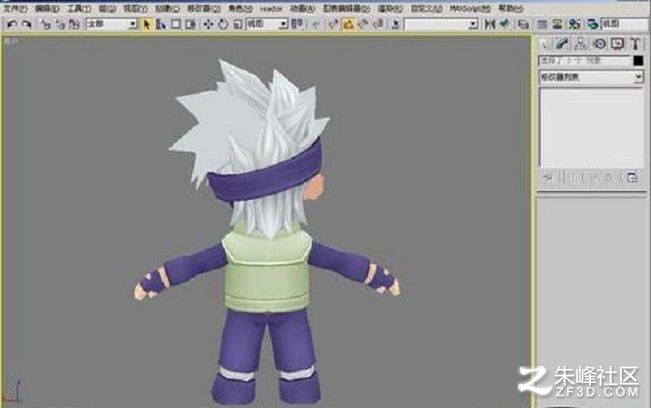Image resolution: width=651 pixels, height=408 pixels.
Task: Activate the Bind to Space Warp tool
Action: click(x=74, y=24)
